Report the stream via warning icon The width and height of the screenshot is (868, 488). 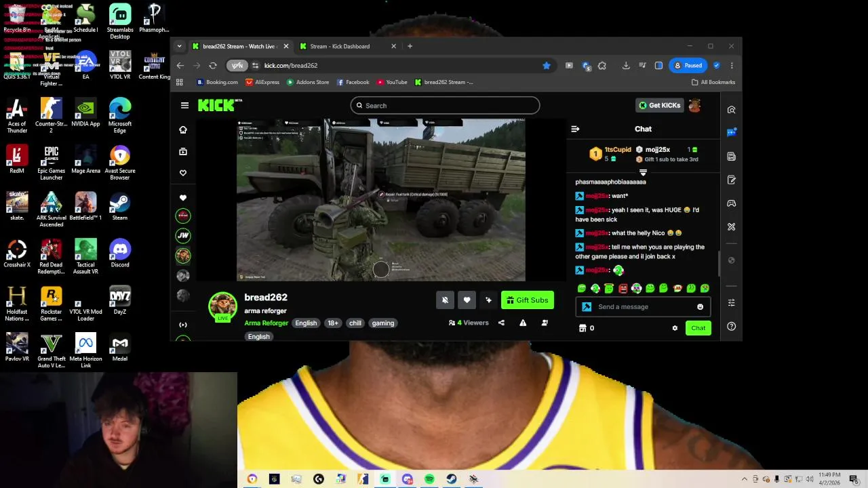click(523, 323)
